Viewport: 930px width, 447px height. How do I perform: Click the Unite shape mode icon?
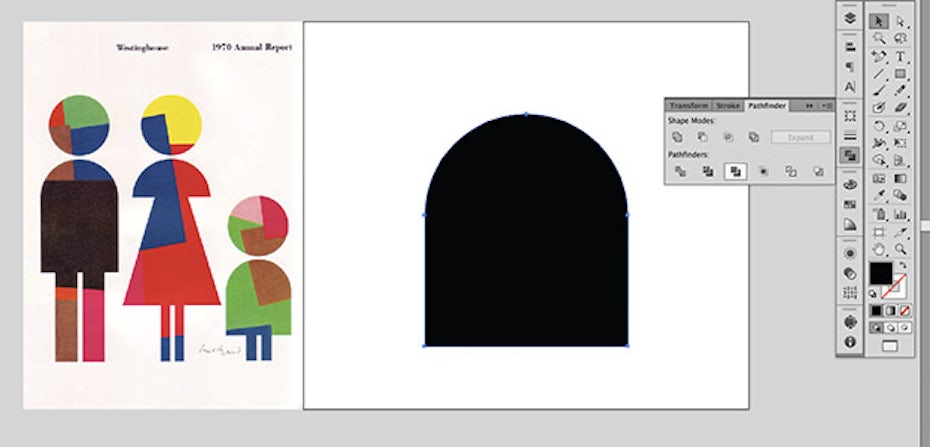(x=677, y=137)
